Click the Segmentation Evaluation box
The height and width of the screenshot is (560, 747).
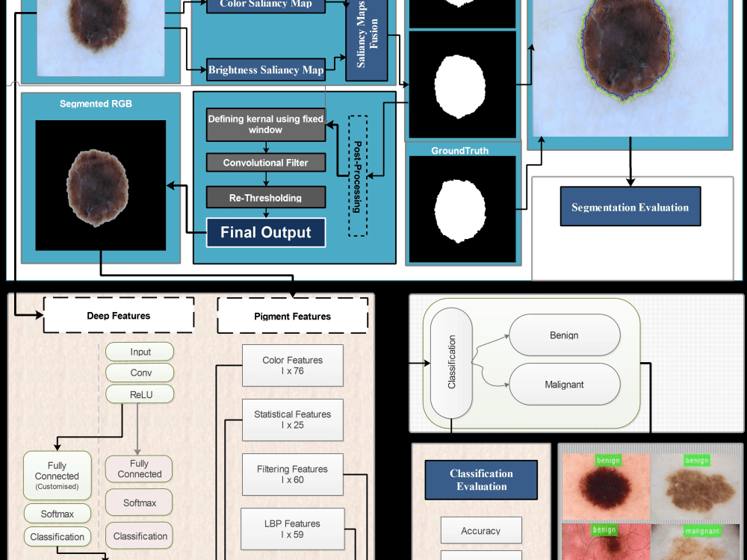pyautogui.click(x=630, y=206)
